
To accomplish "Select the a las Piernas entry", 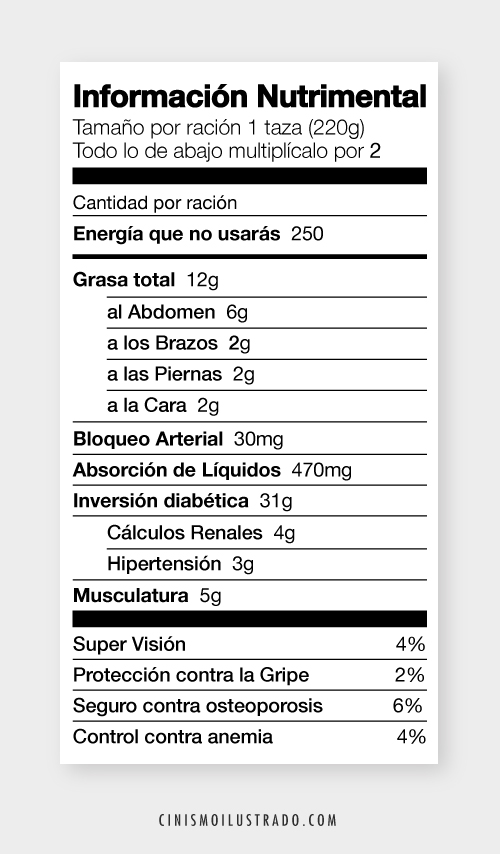I will tap(267, 374).
